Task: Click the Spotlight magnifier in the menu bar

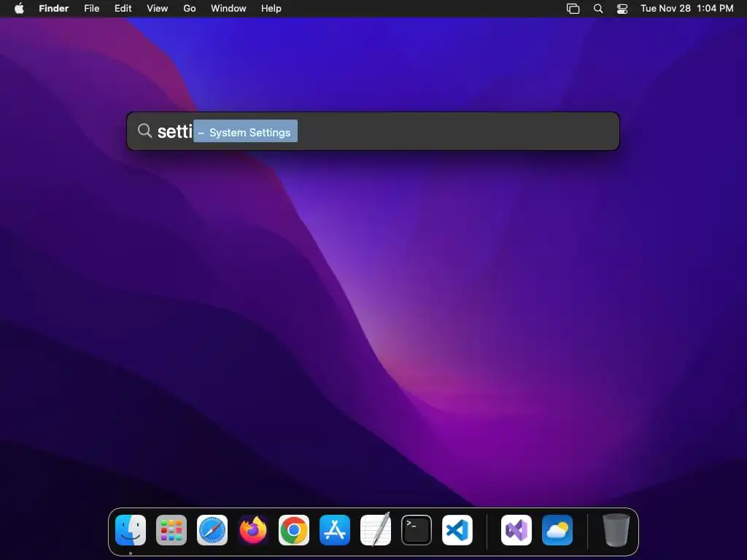Action: pyautogui.click(x=598, y=9)
